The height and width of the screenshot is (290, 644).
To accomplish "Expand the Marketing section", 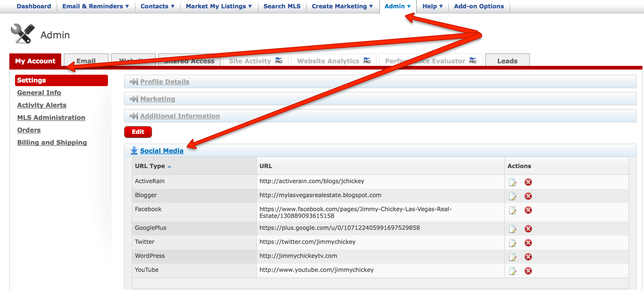I will click(x=157, y=99).
